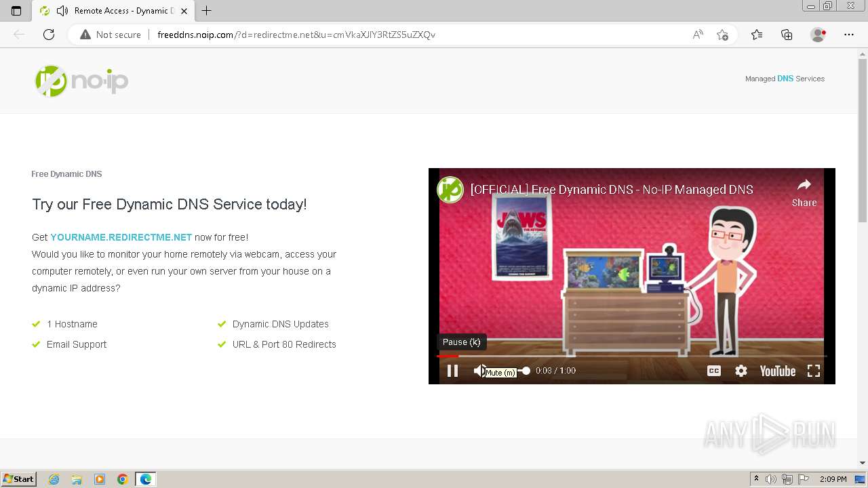Open File Explorer from taskbar
This screenshot has width=868, height=488.
click(77, 479)
